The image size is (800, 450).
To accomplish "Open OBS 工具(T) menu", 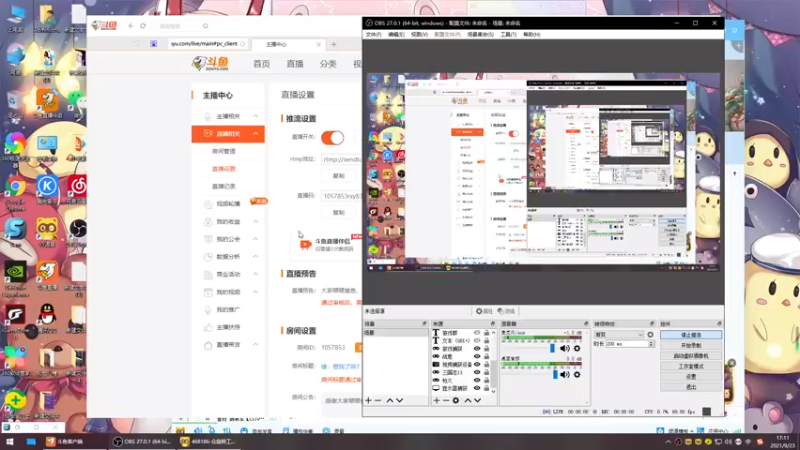I will (x=508, y=35).
